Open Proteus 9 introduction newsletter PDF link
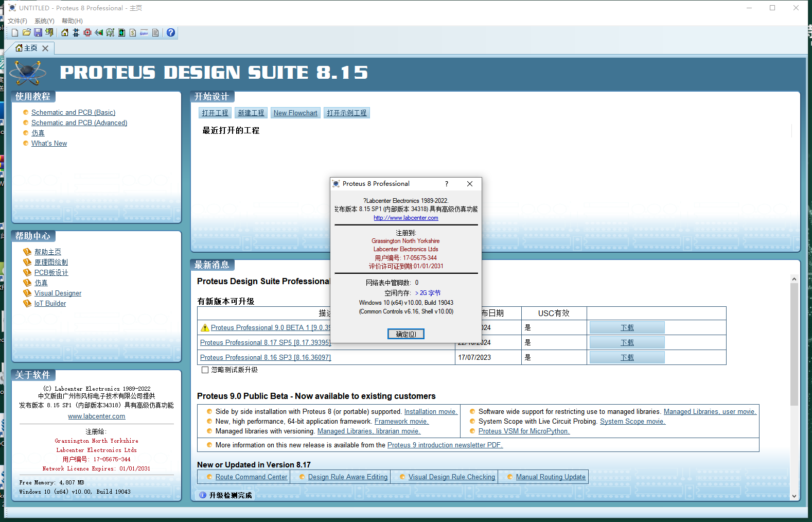Image resolution: width=812 pixels, height=522 pixels. tap(445, 445)
